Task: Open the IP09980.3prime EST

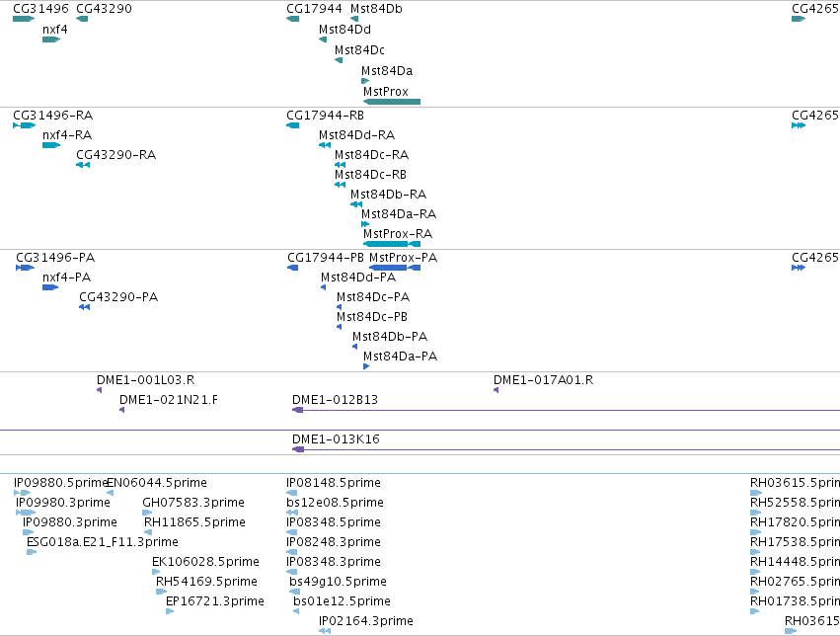Action: [26, 513]
